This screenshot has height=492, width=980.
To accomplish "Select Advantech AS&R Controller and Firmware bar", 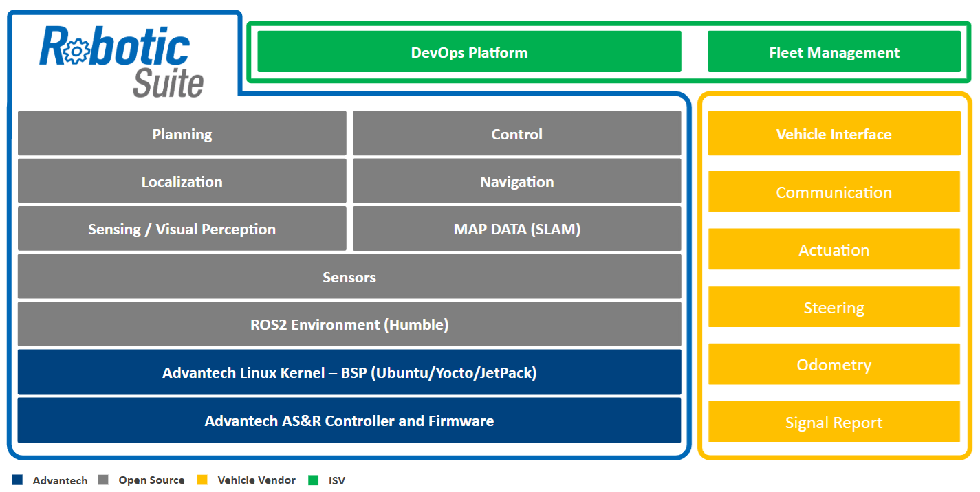I will tap(349, 421).
